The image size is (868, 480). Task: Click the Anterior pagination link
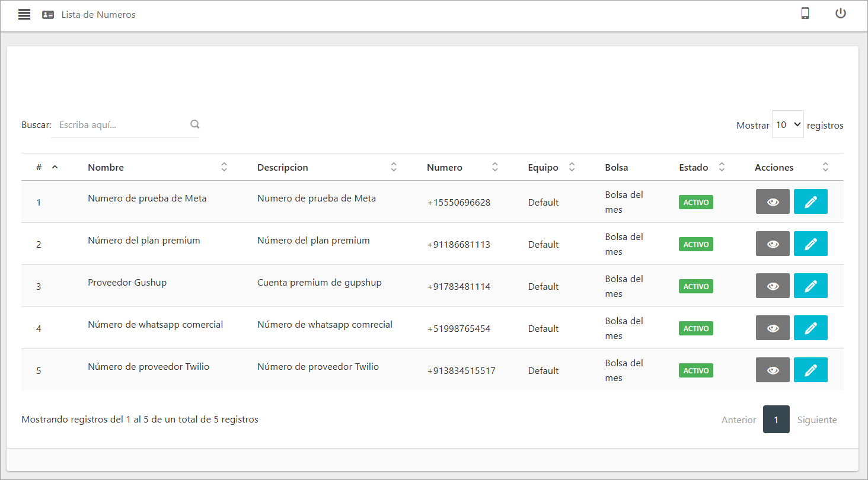[739, 420]
